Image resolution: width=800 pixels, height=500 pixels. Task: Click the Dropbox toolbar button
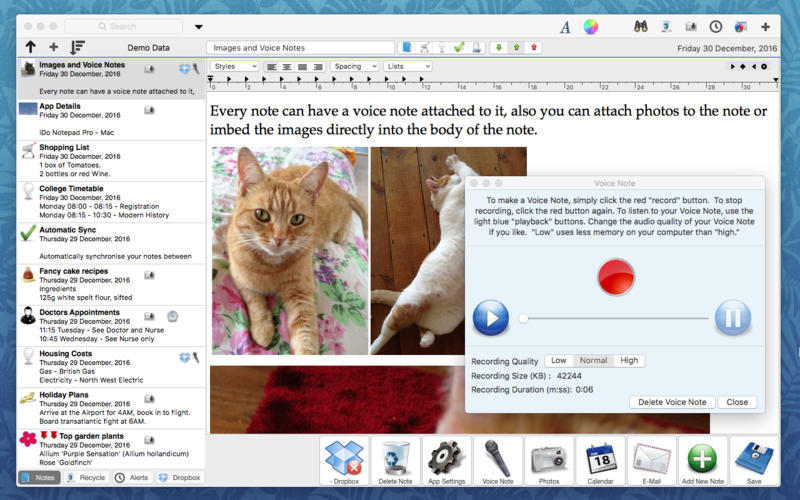pyautogui.click(x=344, y=461)
